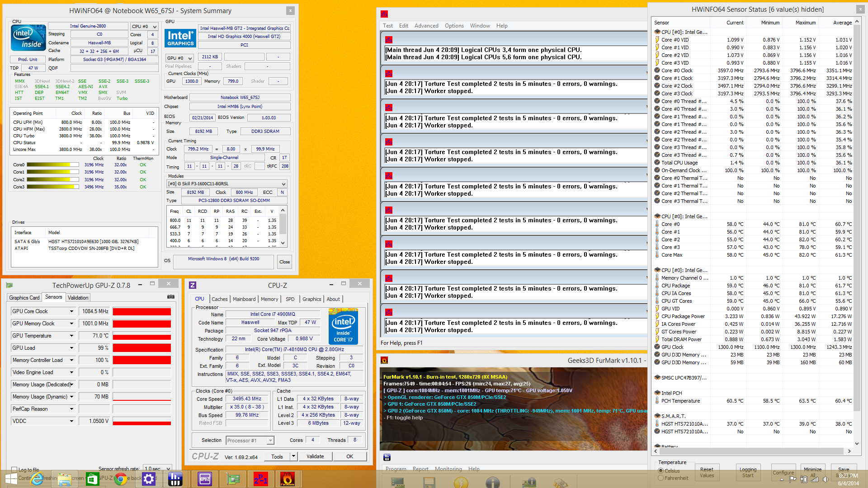Switch to the CPU-Z Mainboard tab
Screen dimensions: 868x488
point(244,299)
